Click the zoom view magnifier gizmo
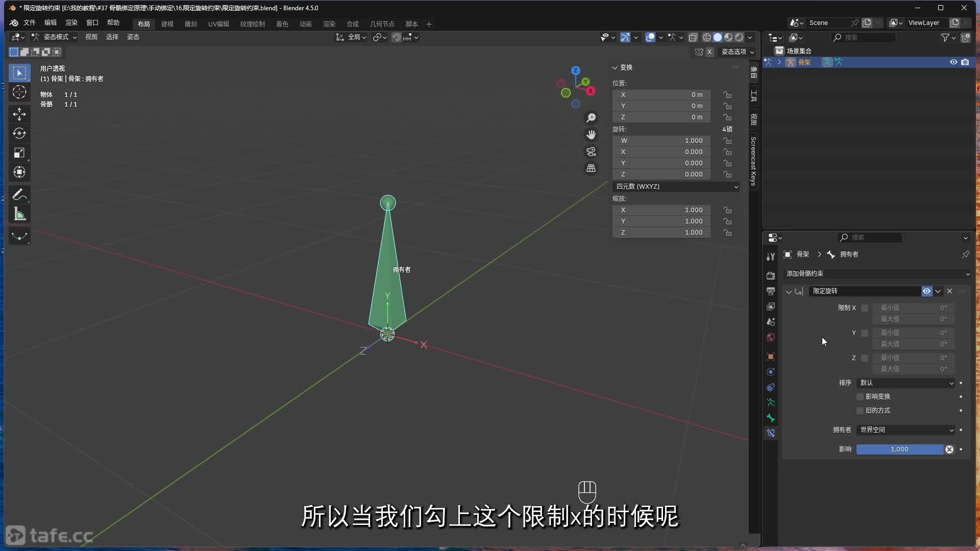Screen dimensions: 980x551 pyautogui.click(x=591, y=118)
